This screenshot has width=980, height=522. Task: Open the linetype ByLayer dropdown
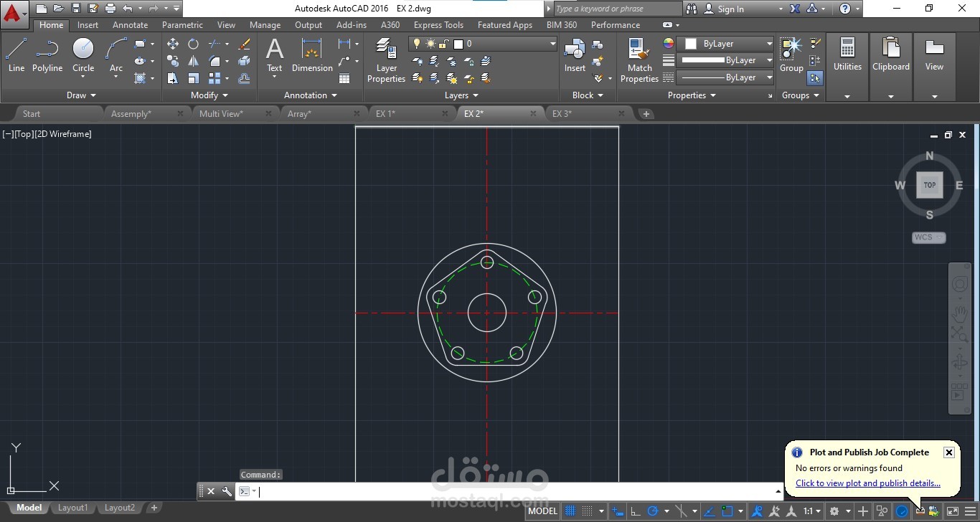769,77
